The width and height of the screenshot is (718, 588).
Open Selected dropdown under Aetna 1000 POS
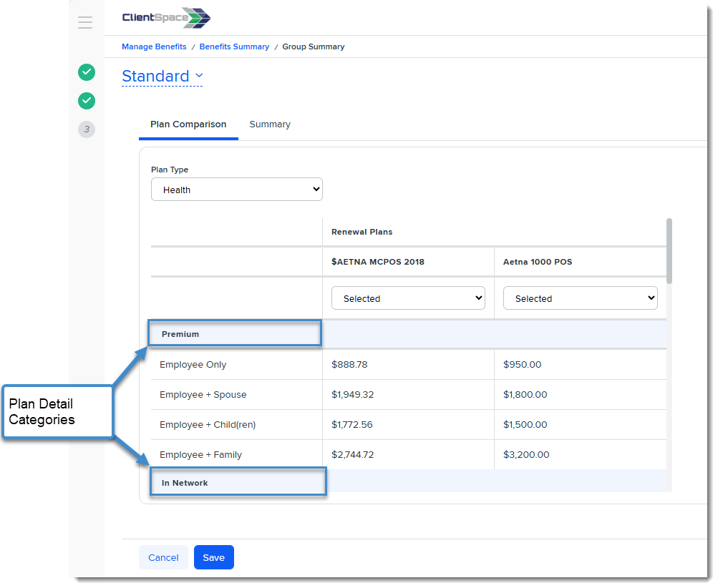(x=580, y=299)
